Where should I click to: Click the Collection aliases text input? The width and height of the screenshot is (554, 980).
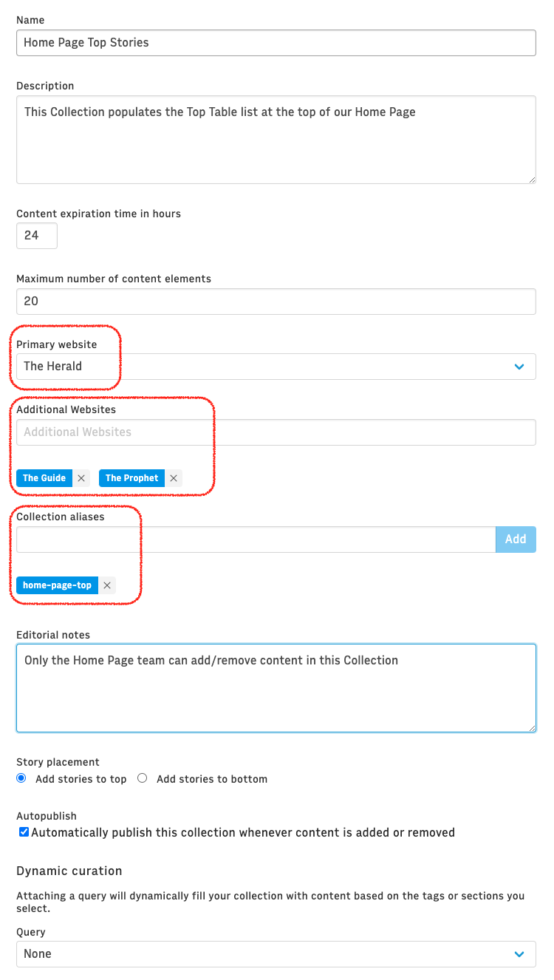tap(256, 540)
